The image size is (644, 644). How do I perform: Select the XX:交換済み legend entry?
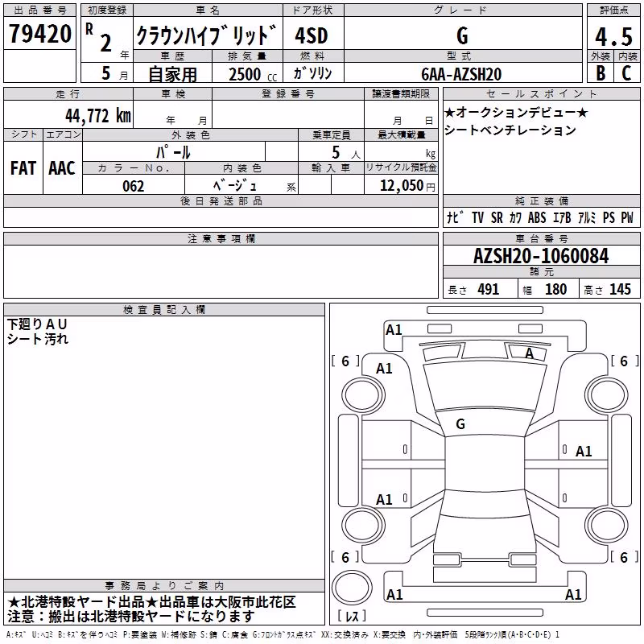(x=345, y=634)
